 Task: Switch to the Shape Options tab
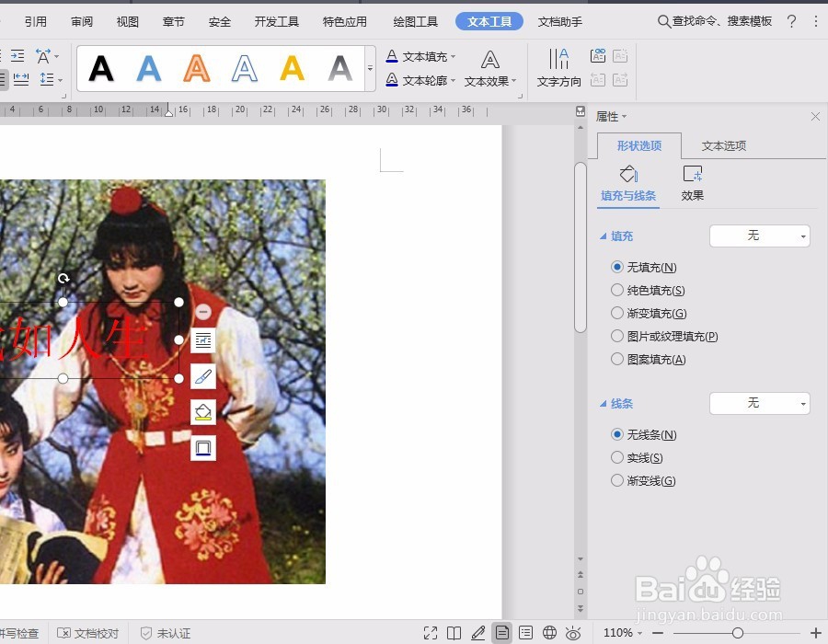pos(639,145)
